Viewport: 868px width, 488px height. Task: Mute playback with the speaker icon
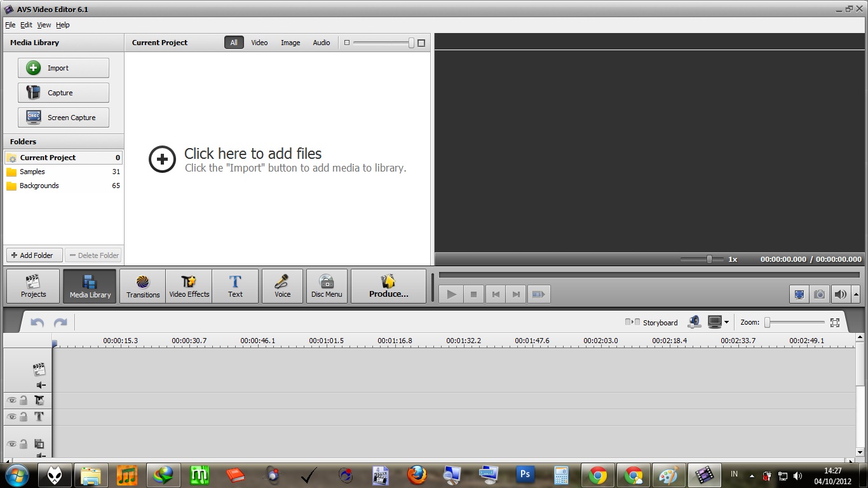point(841,294)
